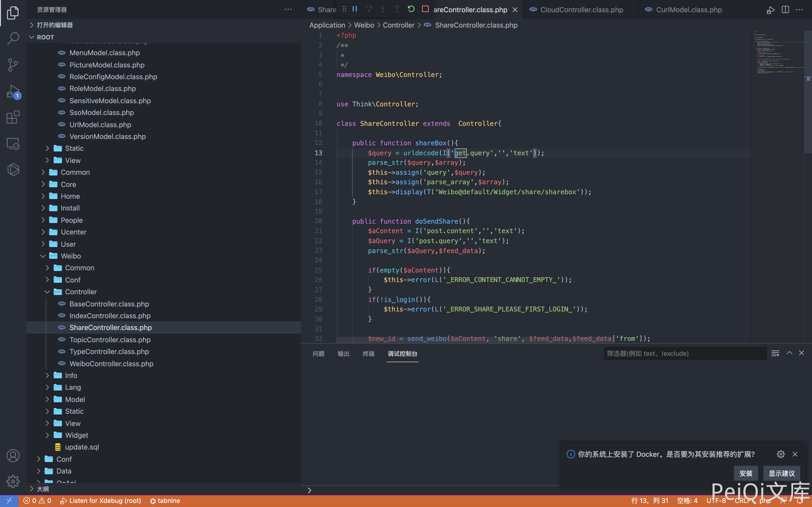Switch to the 终端 terminal tab

pyautogui.click(x=368, y=353)
